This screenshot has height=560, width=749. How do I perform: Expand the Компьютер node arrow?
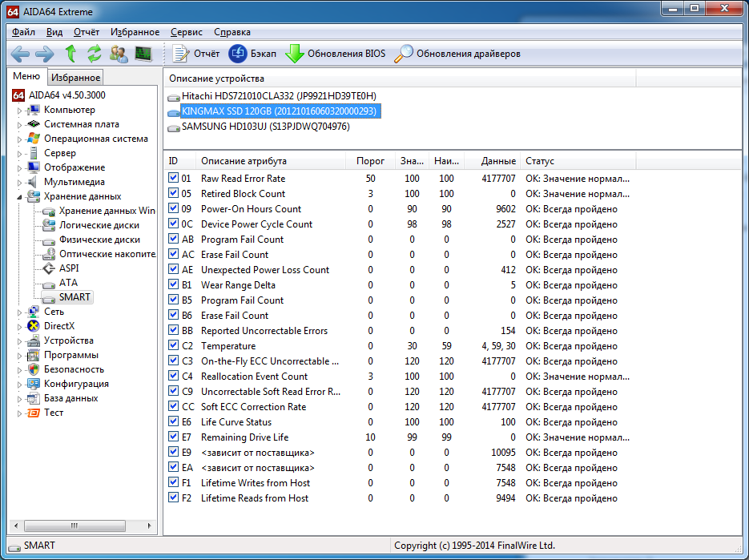[x=19, y=111]
